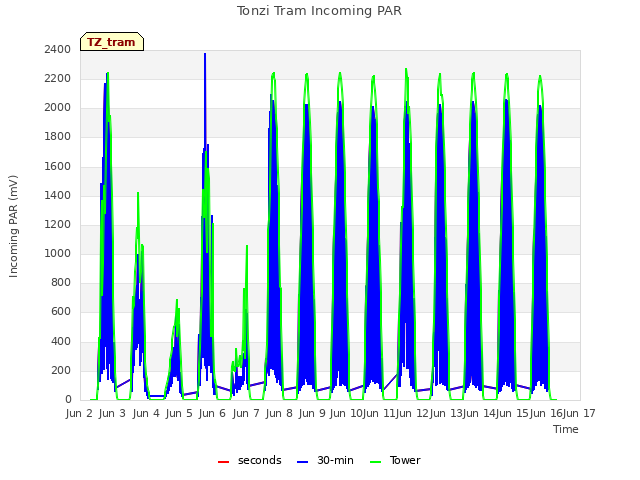Click the 'Jun 9' x-axis tick label
This screenshot has width=640, height=480.
point(312,413)
